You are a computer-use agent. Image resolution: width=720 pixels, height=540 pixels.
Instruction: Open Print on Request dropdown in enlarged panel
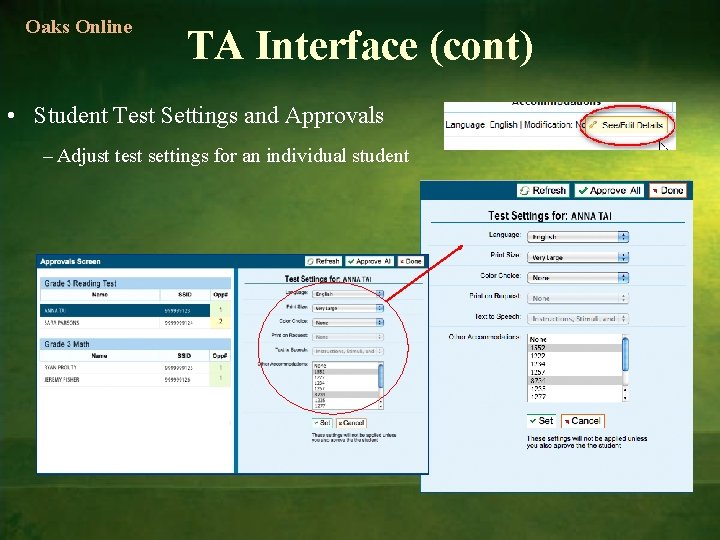[578, 298]
